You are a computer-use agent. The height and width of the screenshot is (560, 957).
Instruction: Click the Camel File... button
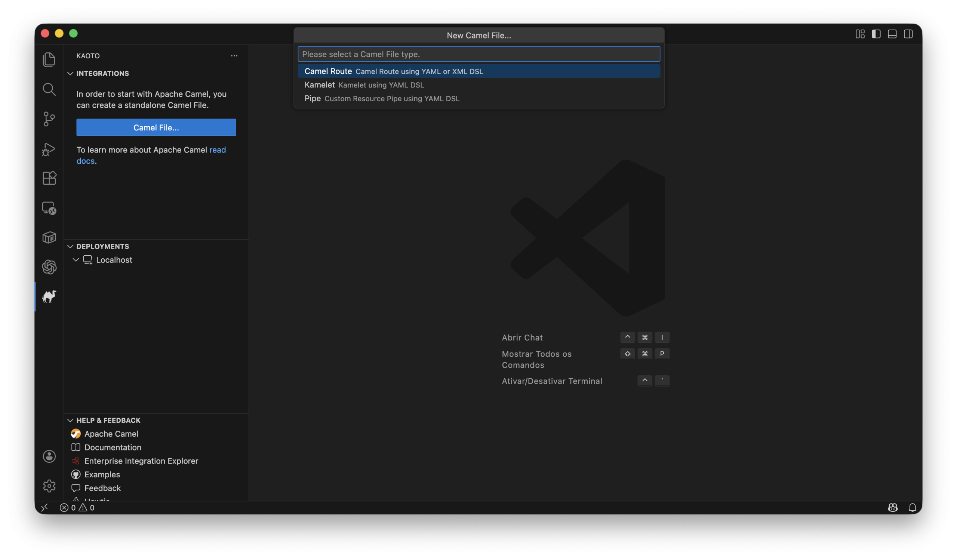tap(156, 127)
